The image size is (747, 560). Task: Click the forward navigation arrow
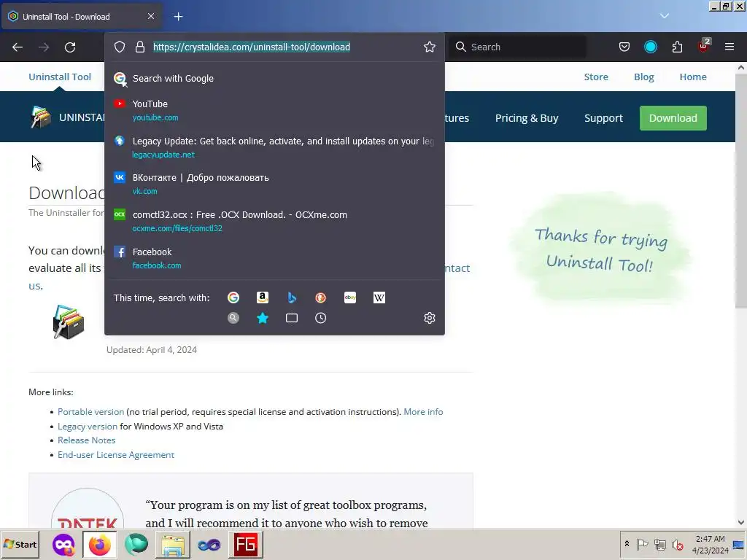pyautogui.click(x=44, y=47)
